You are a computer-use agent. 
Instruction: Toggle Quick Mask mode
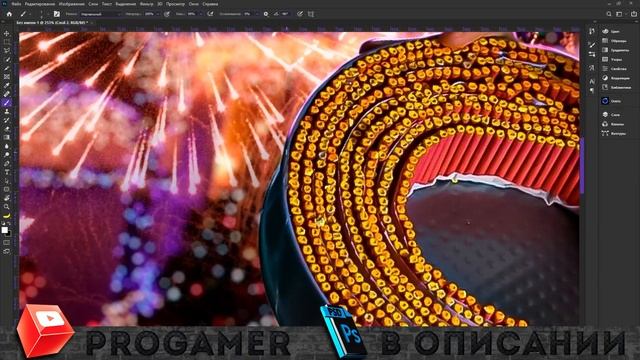[7, 242]
